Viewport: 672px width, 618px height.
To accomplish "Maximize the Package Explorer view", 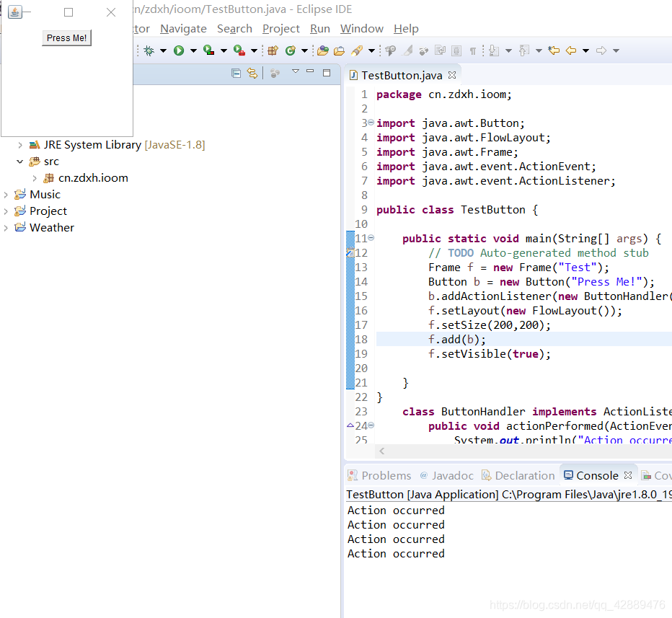I will click(x=327, y=73).
